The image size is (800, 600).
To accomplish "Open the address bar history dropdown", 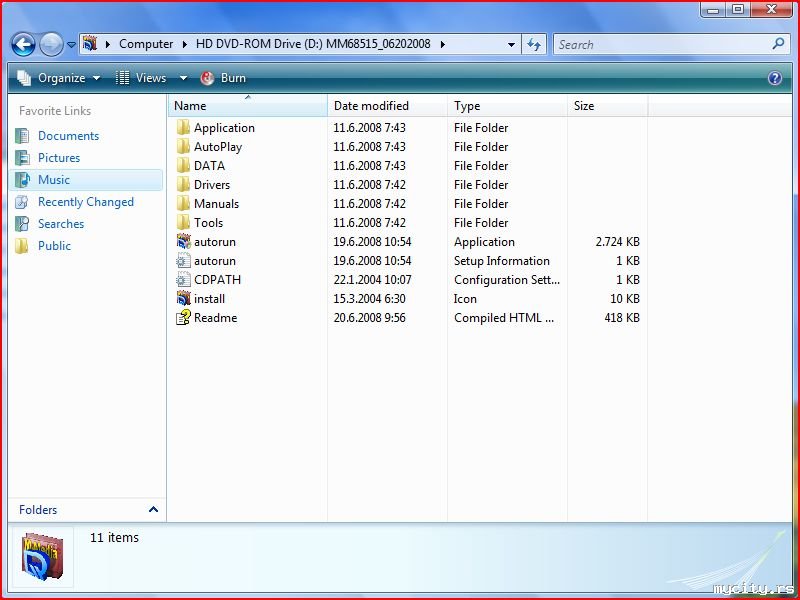I will [x=511, y=44].
